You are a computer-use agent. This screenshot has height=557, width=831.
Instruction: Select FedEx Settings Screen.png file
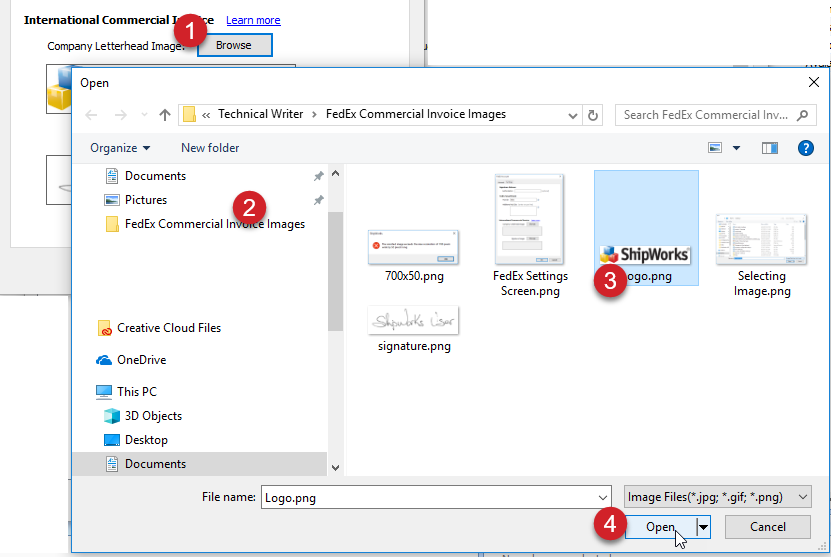pyautogui.click(x=530, y=235)
